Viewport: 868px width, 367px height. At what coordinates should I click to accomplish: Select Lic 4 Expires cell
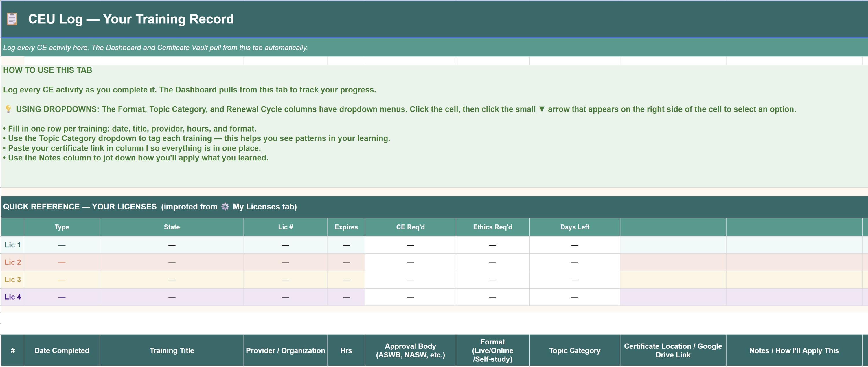pyautogui.click(x=346, y=297)
